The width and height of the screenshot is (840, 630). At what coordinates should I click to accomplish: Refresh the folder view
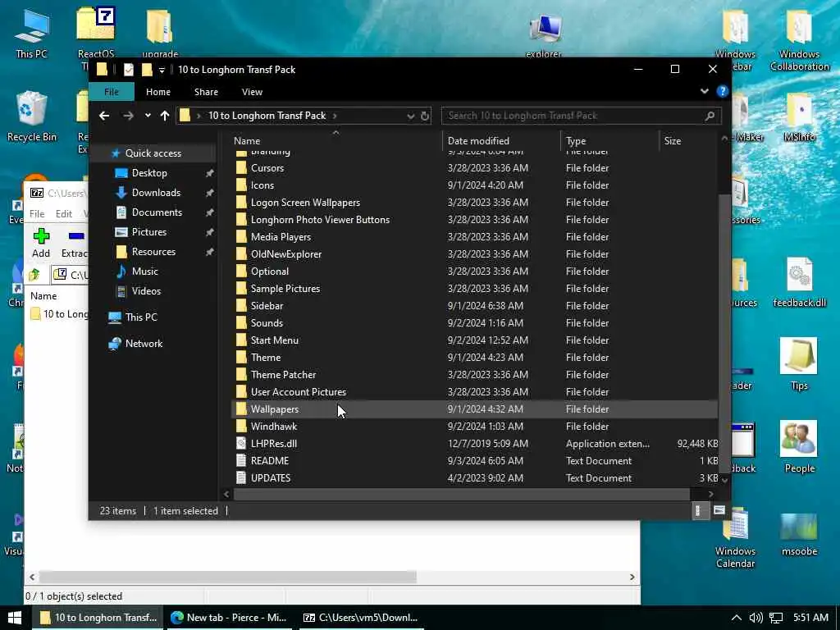pos(425,116)
